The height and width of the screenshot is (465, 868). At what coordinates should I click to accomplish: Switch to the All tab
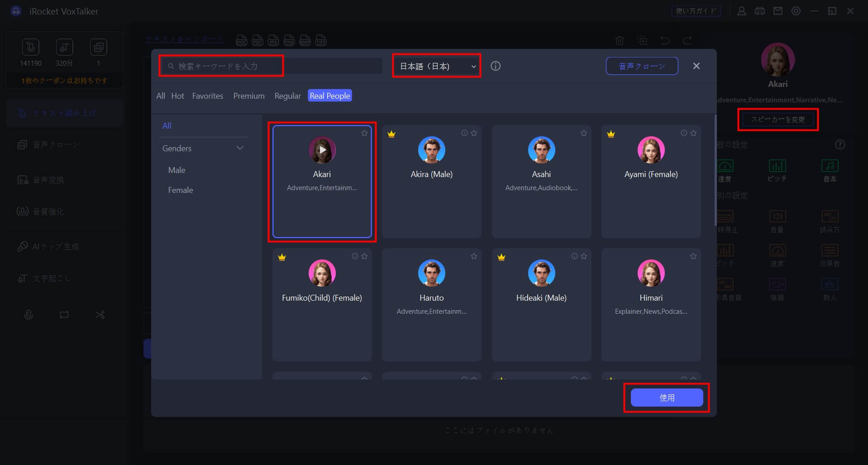[161, 96]
